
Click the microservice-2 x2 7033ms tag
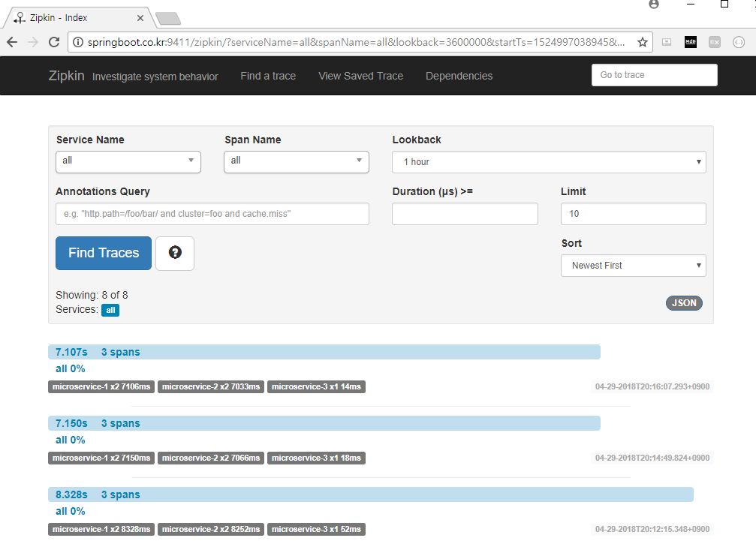tap(211, 386)
